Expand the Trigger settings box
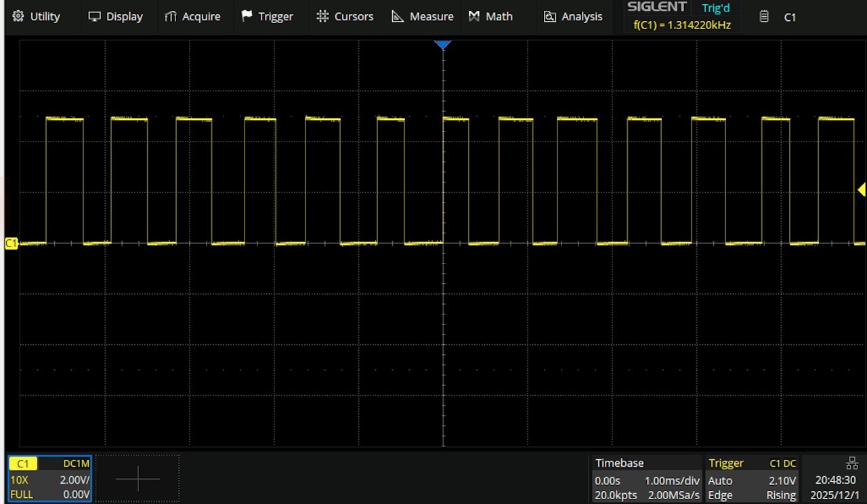This screenshot has height=504, width=867. coord(752,479)
